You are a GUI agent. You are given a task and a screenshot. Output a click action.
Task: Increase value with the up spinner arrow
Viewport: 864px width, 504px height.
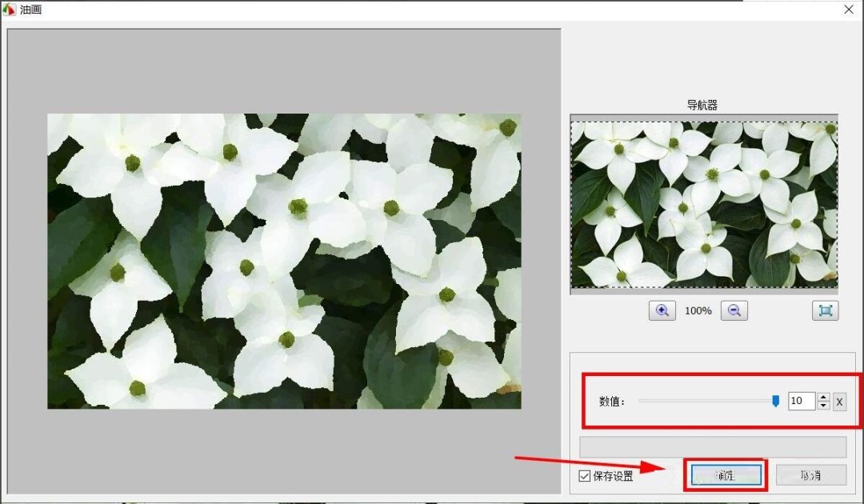(x=823, y=397)
